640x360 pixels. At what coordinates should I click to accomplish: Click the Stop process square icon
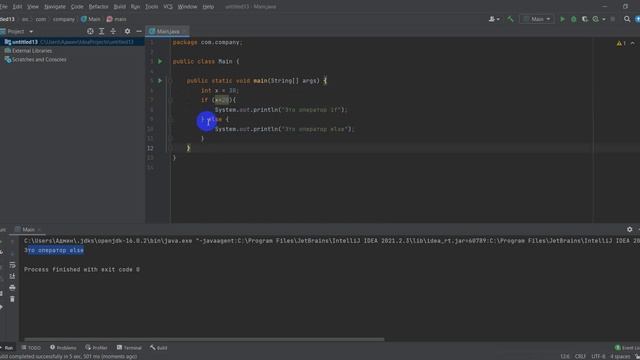click(x=613, y=19)
